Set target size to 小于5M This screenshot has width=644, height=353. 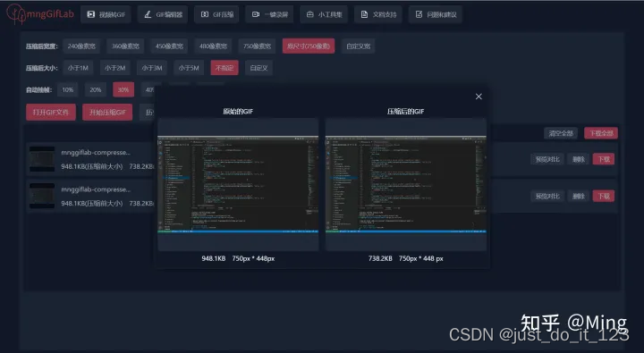(189, 68)
